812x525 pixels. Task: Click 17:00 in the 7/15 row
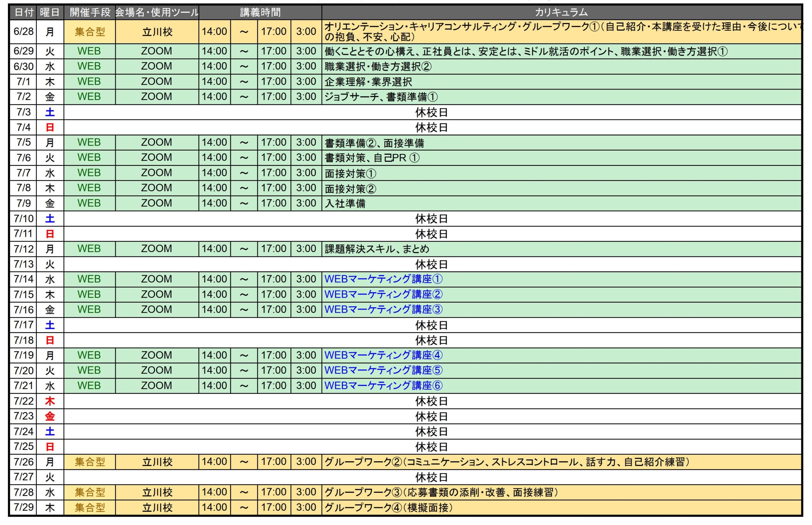pyautogui.click(x=274, y=294)
